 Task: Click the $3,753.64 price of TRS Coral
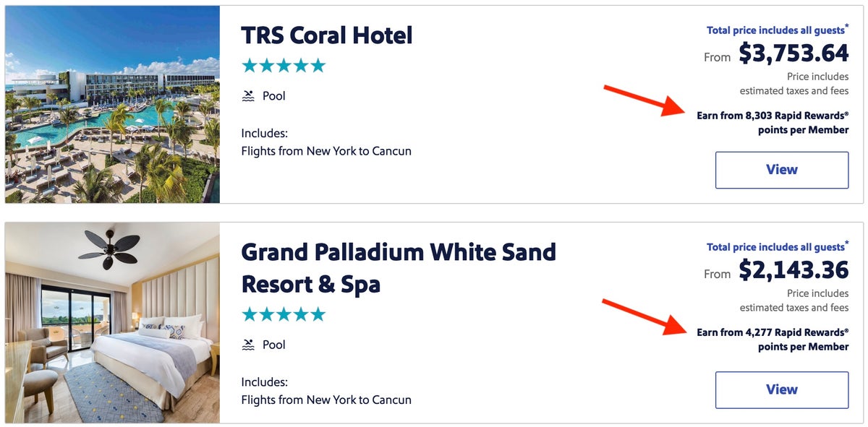[793, 53]
